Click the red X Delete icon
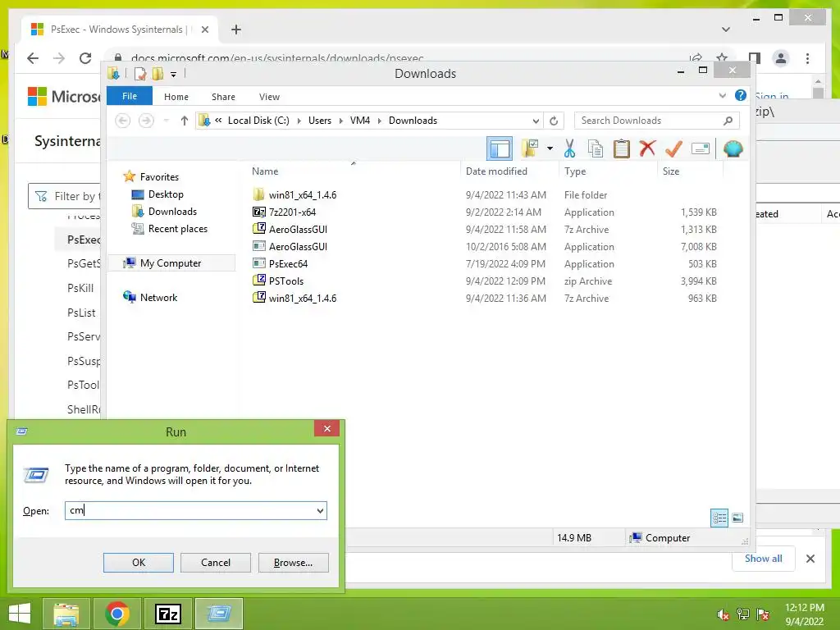Image resolution: width=840 pixels, height=630 pixels. pyautogui.click(x=647, y=148)
